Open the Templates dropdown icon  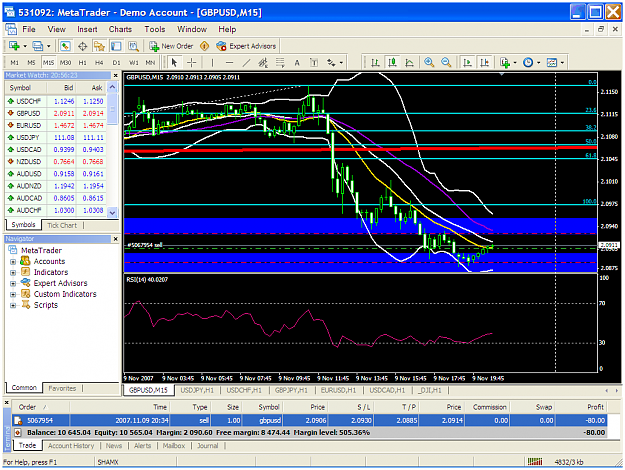(x=555, y=63)
